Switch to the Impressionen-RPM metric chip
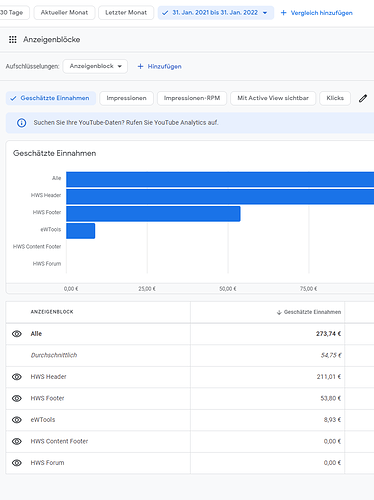This screenshot has height=500, width=374. 192,98
